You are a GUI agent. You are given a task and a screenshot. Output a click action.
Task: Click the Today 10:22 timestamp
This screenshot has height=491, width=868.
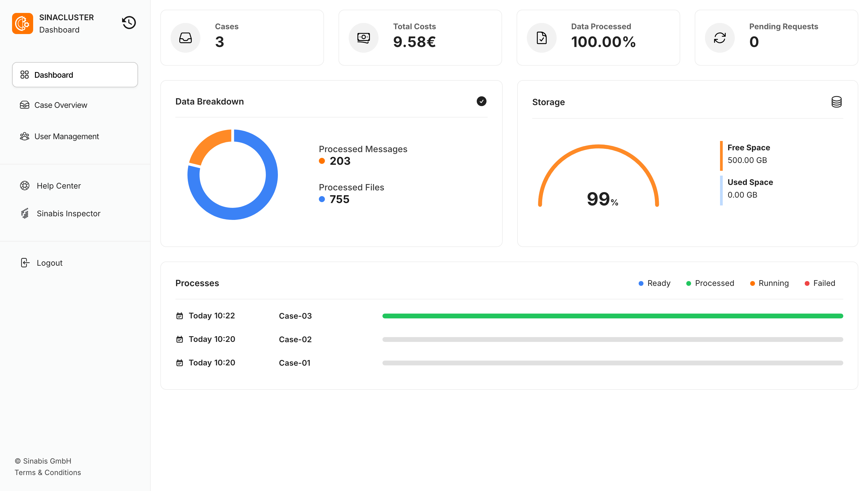point(212,316)
